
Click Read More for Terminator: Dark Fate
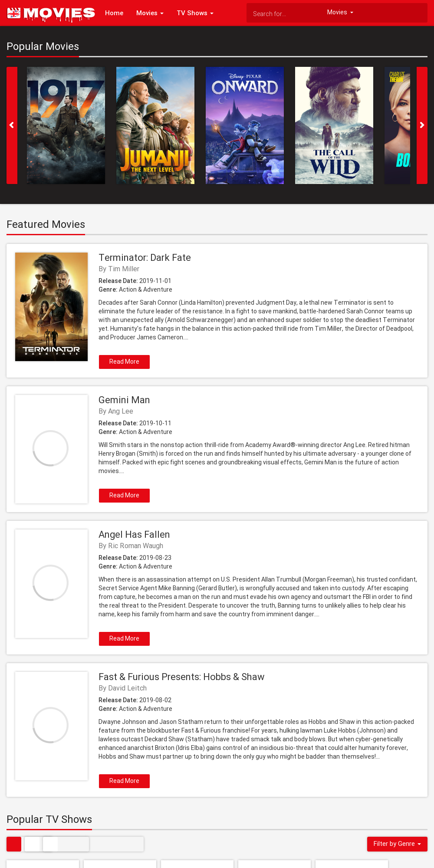click(x=124, y=362)
